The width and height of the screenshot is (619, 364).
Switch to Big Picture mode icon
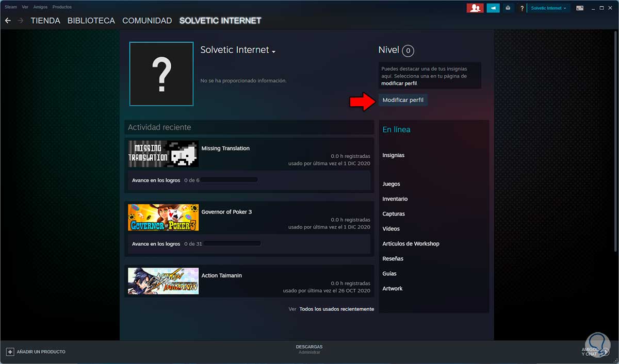coord(580,8)
